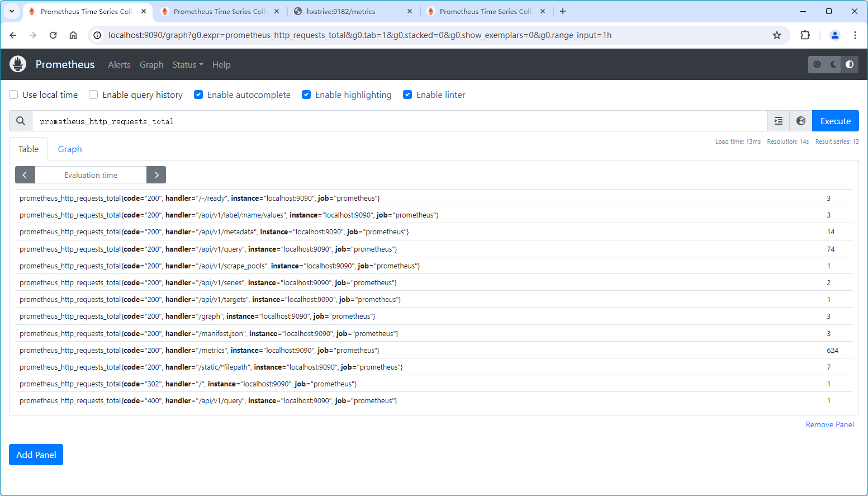This screenshot has width=868, height=496.
Task: Select the code="302" result row
Action: tap(434, 384)
